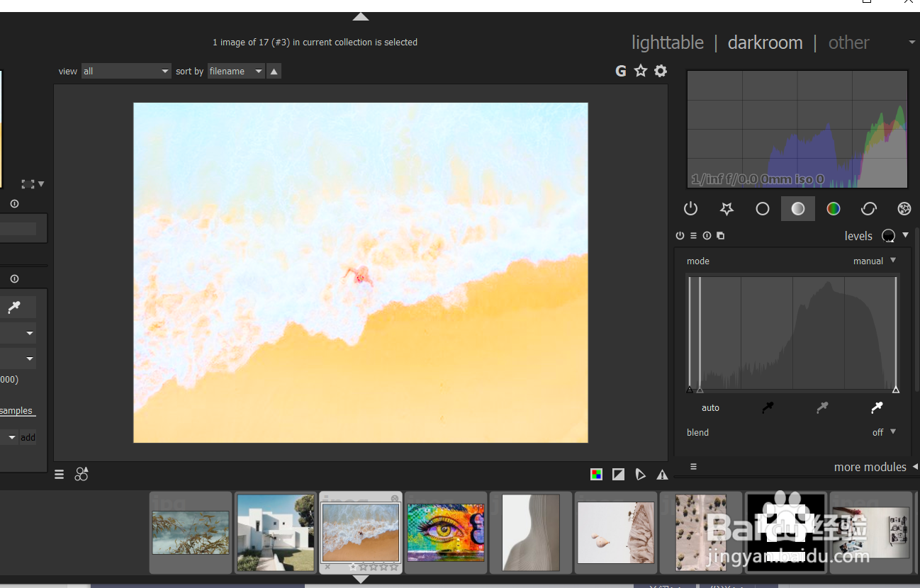Pick medium gray with the gray eyedropper

822,407
